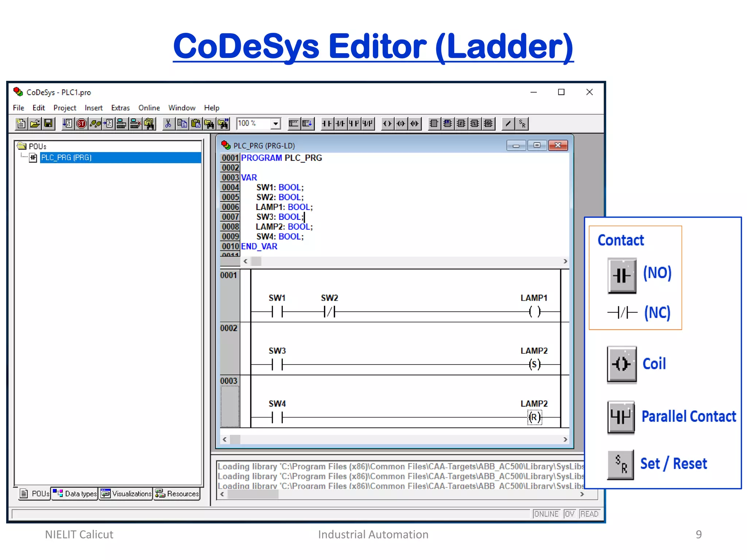Screen dimensions: 747x560
Task: Click the Copy toolbar icon
Action: click(x=182, y=124)
